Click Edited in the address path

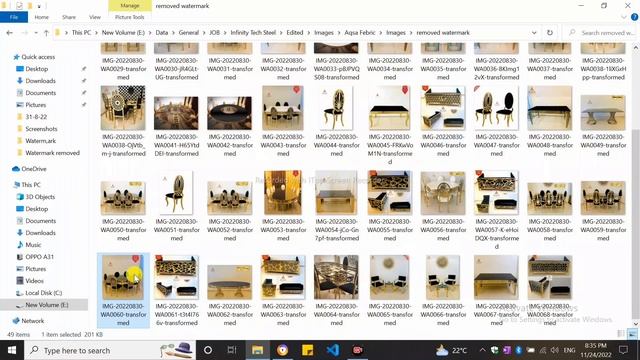pyautogui.click(x=295, y=33)
